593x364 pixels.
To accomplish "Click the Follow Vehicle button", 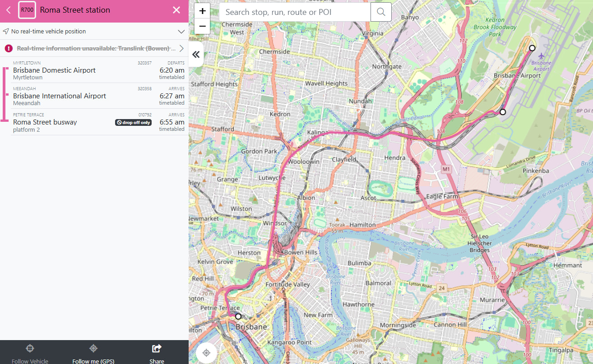I will pyautogui.click(x=30, y=354).
